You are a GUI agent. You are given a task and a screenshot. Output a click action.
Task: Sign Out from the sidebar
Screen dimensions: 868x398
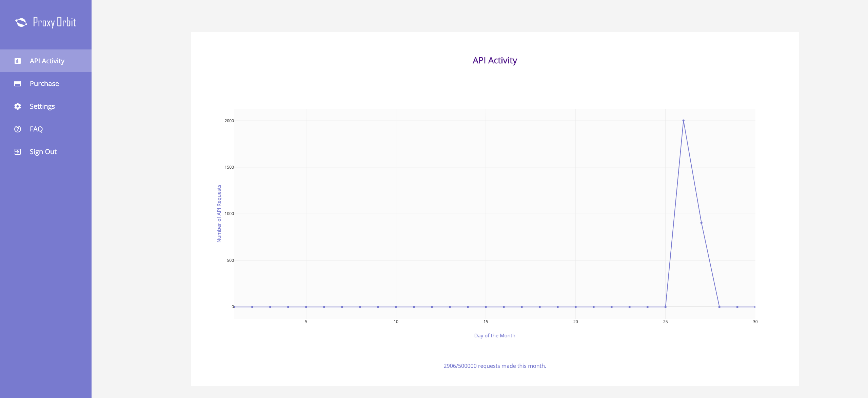(x=46, y=152)
